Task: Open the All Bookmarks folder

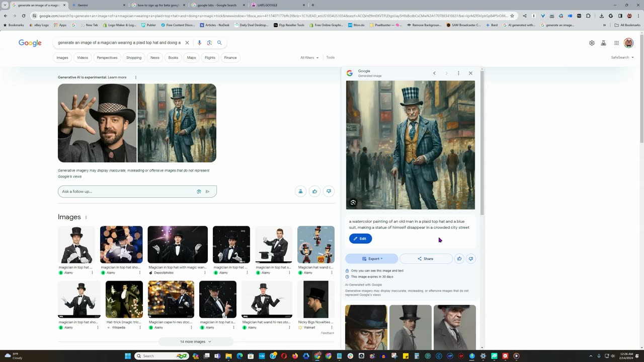Action: [x=627, y=25]
